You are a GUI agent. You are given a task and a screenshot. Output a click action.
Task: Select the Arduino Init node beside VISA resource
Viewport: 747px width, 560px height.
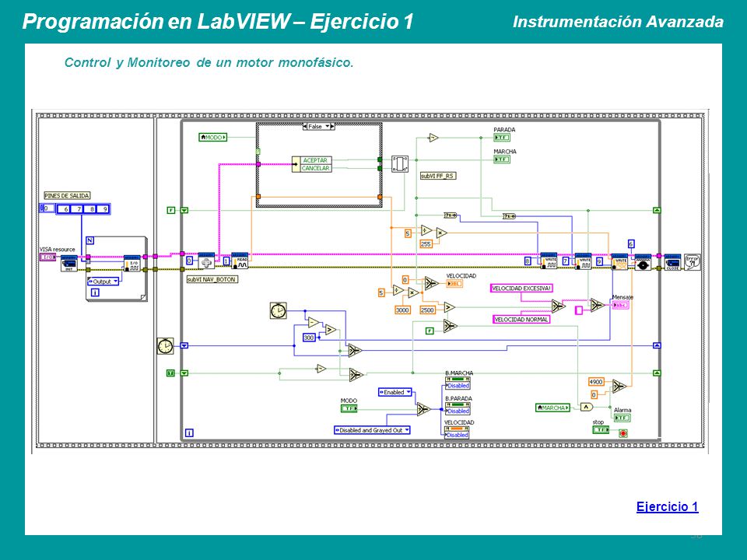click(x=69, y=264)
